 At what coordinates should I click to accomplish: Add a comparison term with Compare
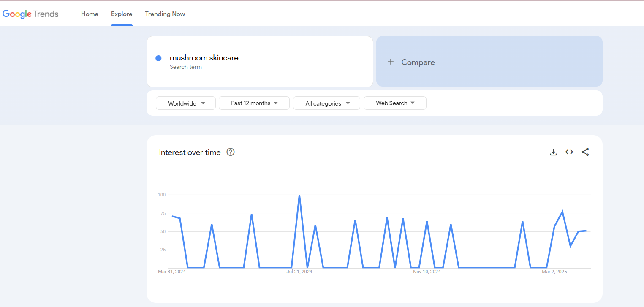[489, 61]
